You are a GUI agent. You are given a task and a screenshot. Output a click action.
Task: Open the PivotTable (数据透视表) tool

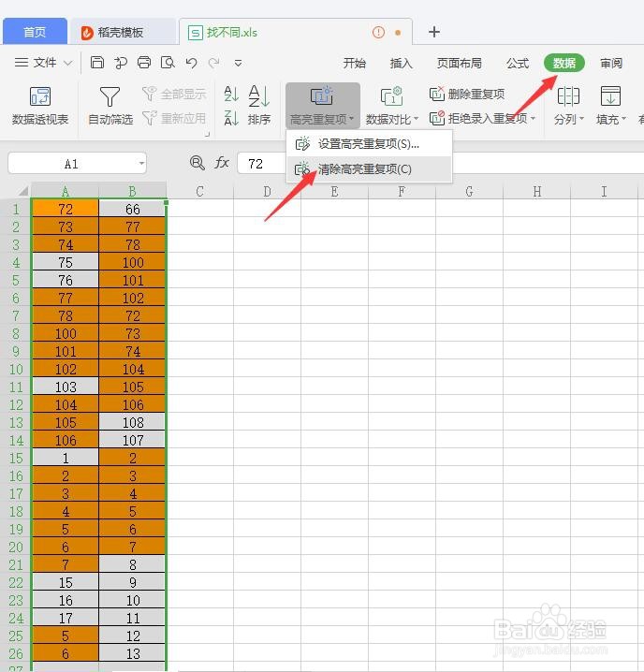[x=40, y=106]
